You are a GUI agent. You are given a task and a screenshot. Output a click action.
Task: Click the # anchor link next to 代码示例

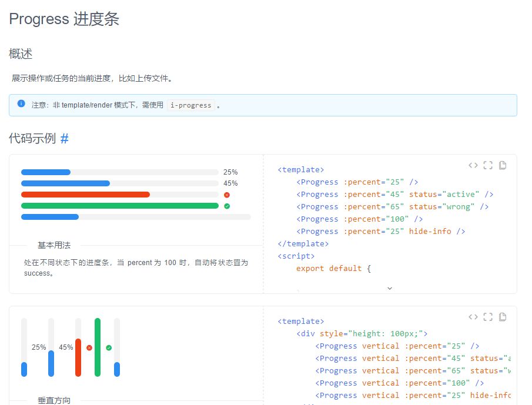65,138
